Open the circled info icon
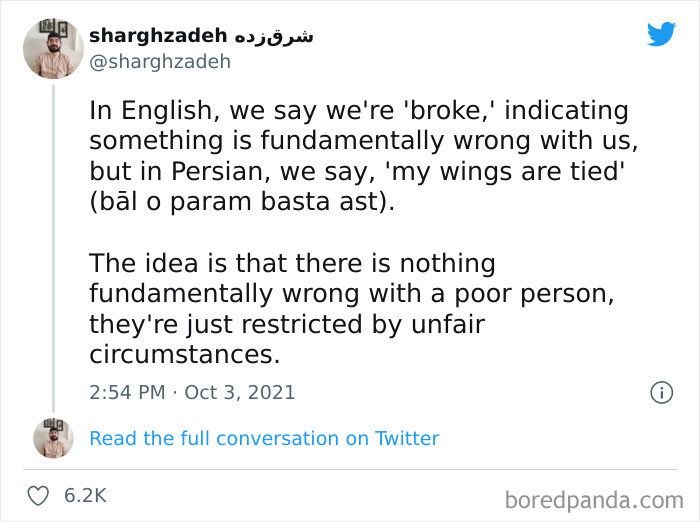This screenshot has width=700, height=522. coord(661,393)
